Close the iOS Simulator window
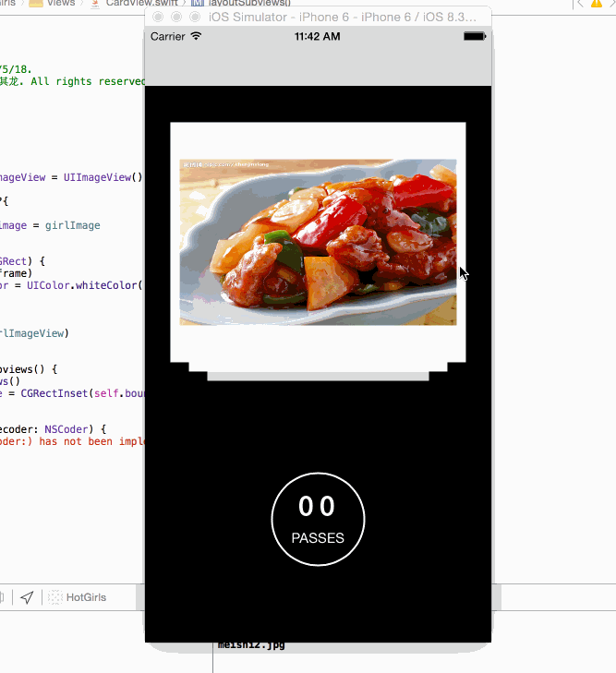This screenshot has height=673, width=616. tap(158, 17)
